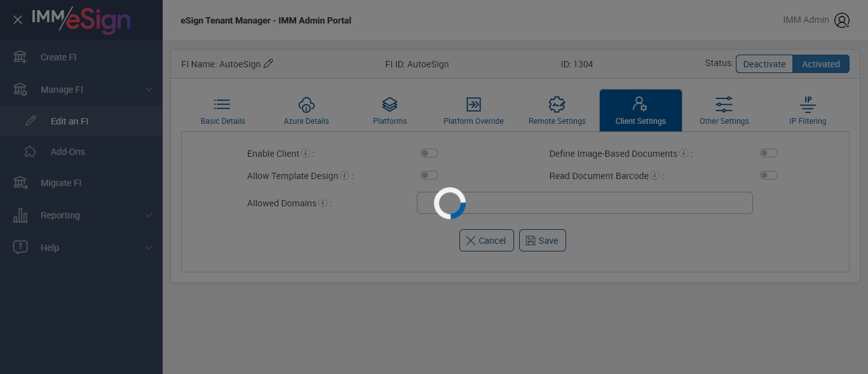Click the Client Settings person-gear icon
This screenshot has height=374, width=868.
[x=640, y=104]
